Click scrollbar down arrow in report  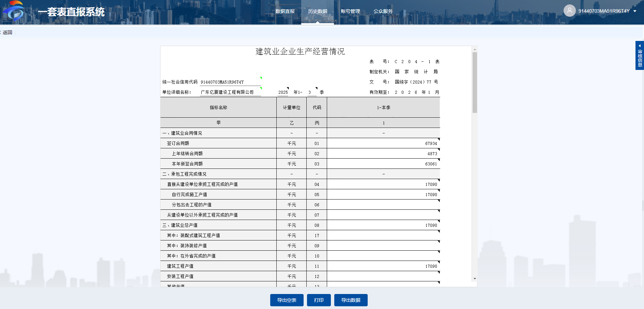point(475,279)
